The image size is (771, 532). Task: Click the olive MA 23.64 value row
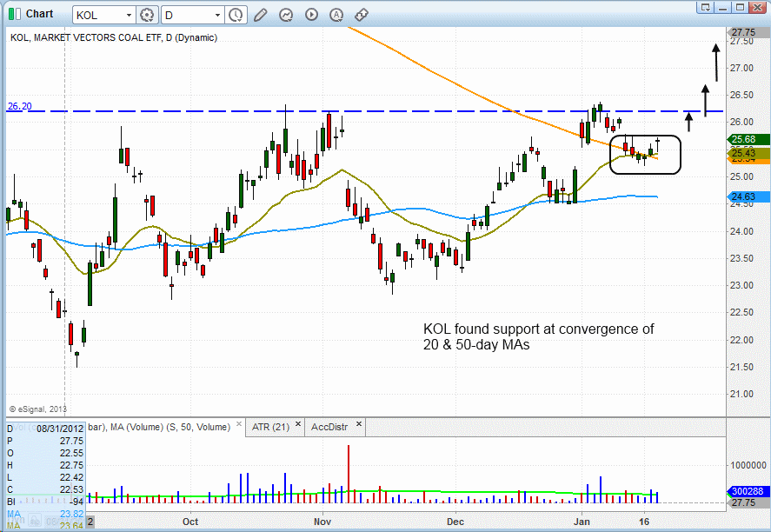[46, 526]
